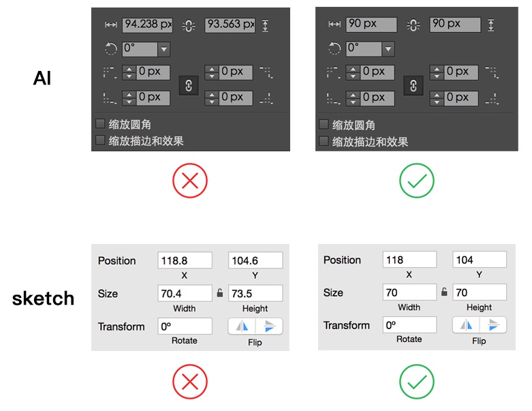Screen dimensions: 532x411
Task: Click the bottom-right corner radius stepper in the right AI panel
Action: 436,97
